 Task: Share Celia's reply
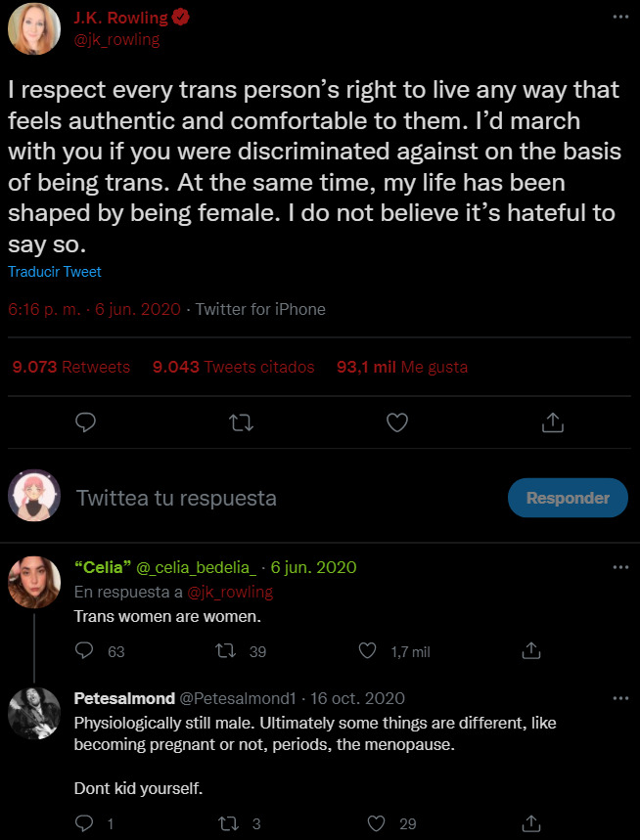pos(531,650)
